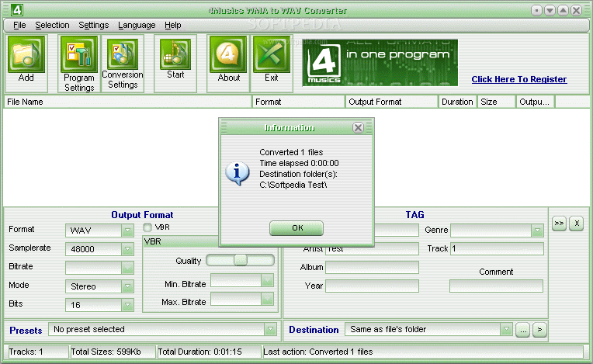593x364 pixels.
Task: Click the Artist input field
Action: coord(372,248)
